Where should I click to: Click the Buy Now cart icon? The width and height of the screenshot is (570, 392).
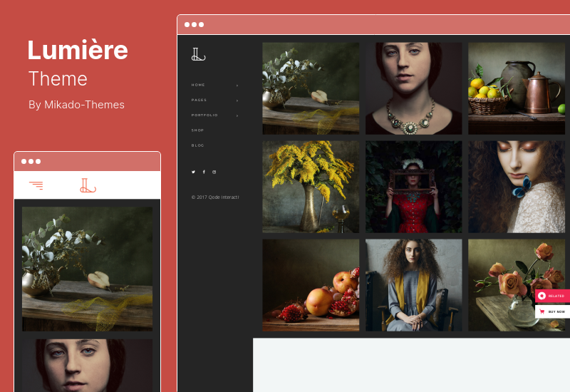[542, 311]
